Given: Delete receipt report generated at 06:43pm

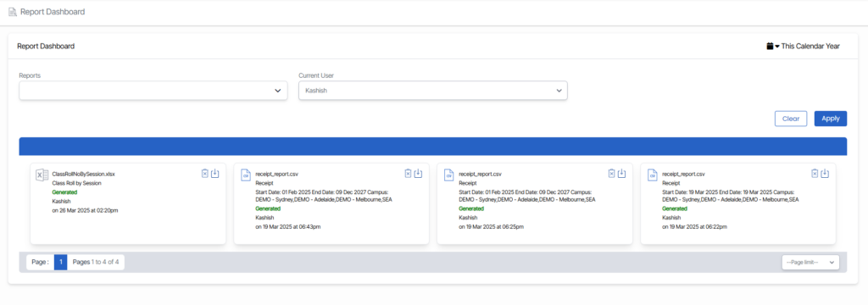Looking at the screenshot, I should [x=408, y=174].
